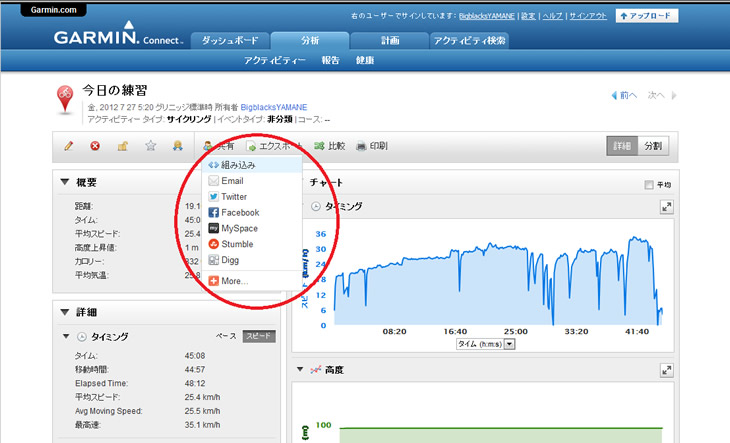This screenshot has height=443, width=730.
Task: Mark activity with the star icon
Action: (x=150, y=146)
